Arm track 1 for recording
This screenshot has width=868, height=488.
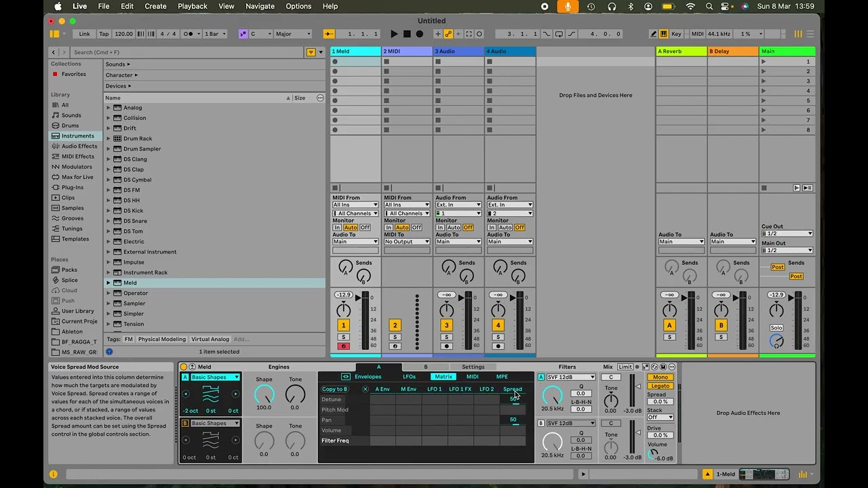343,346
